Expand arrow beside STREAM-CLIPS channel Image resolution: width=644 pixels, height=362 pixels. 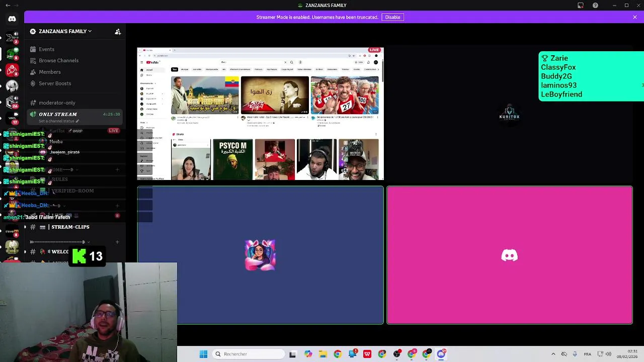25,227
